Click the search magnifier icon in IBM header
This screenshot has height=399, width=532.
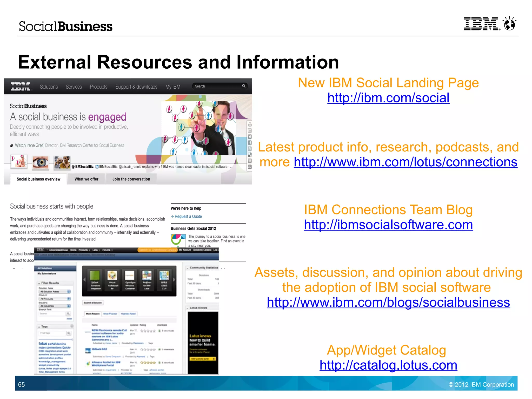[x=244, y=86]
